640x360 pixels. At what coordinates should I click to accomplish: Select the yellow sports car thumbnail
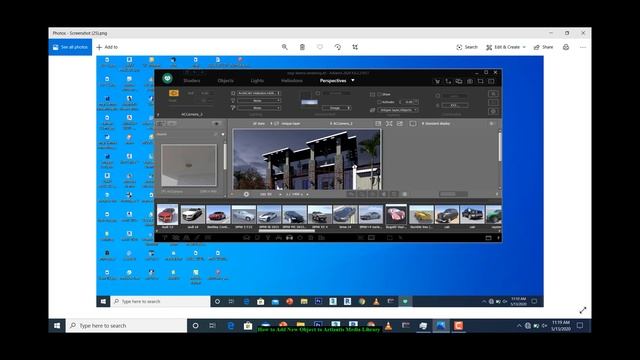(421, 215)
